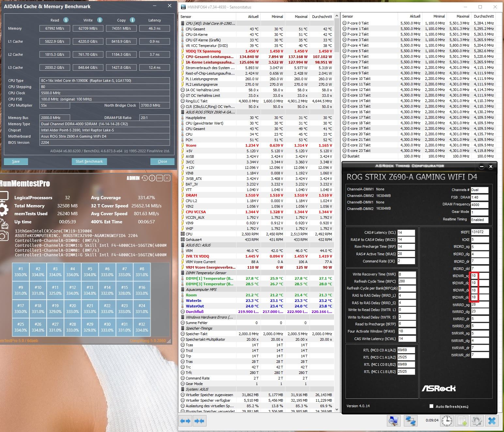Image resolution: width=504 pixels, height=432 pixels.
Task: Close the AIDA64 benchmark window X
Action: click(x=169, y=6)
